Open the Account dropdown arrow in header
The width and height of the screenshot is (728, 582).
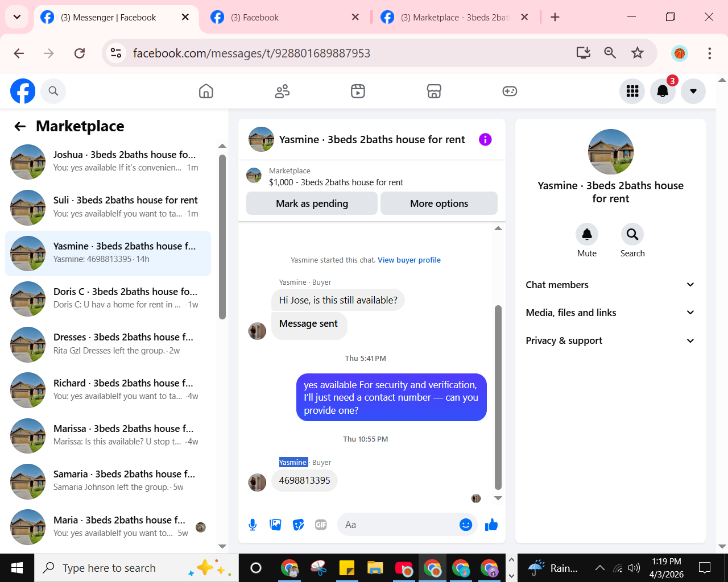693,91
